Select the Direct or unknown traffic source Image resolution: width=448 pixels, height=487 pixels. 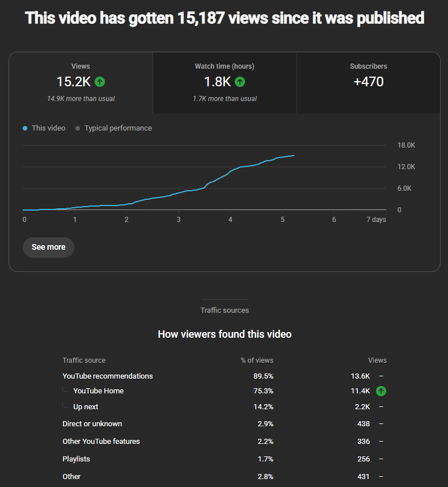pyautogui.click(x=92, y=424)
